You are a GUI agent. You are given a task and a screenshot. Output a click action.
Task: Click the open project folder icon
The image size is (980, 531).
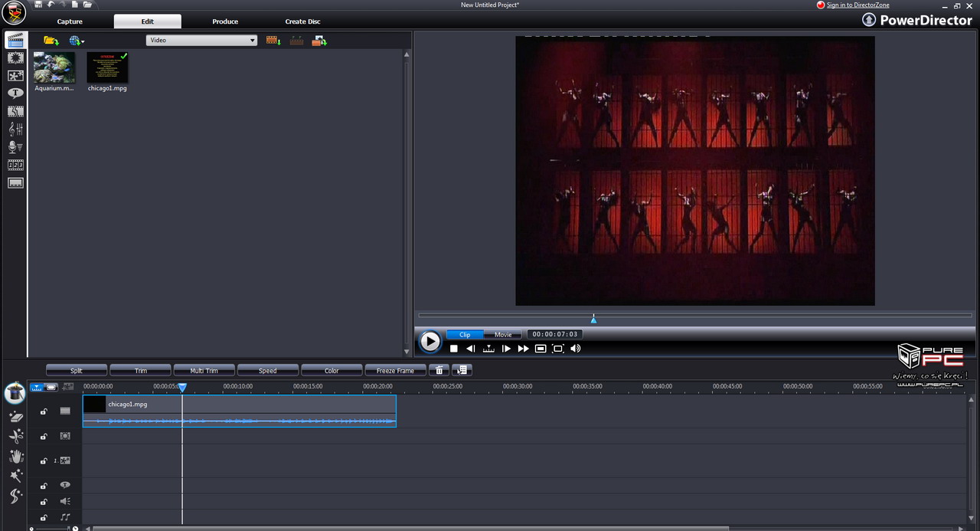pos(87,5)
